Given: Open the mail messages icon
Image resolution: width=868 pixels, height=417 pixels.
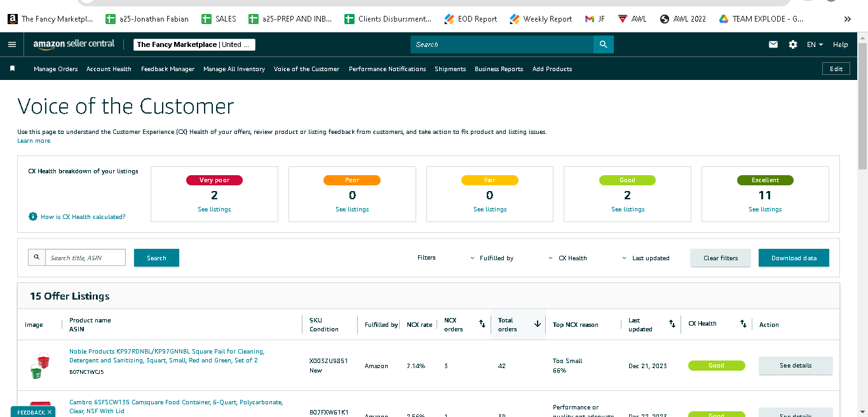Looking at the screenshot, I should coord(773,44).
